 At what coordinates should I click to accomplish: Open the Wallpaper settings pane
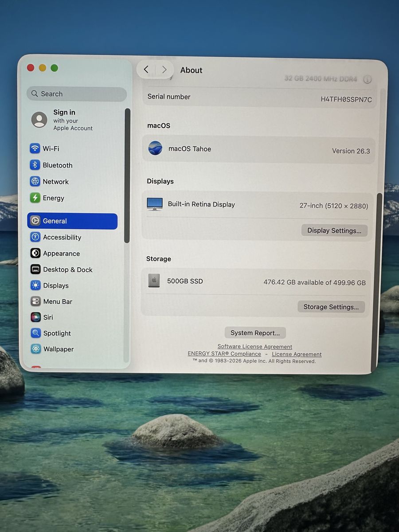coord(58,349)
